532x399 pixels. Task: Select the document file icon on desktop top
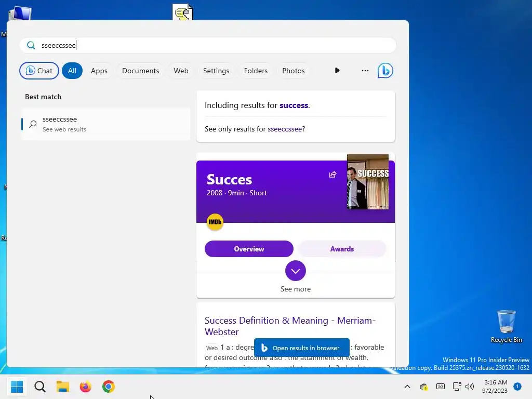click(x=182, y=12)
